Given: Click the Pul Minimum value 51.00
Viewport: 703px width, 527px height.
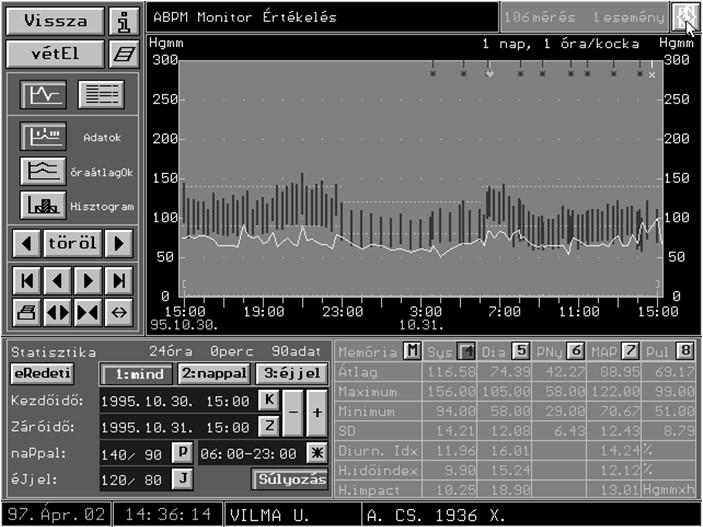Looking at the screenshot, I should click(675, 411).
